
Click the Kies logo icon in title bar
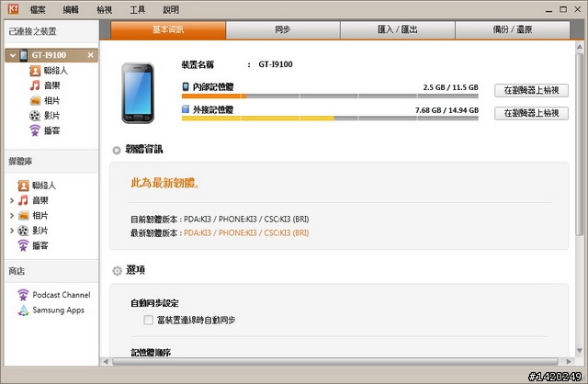coord(13,9)
